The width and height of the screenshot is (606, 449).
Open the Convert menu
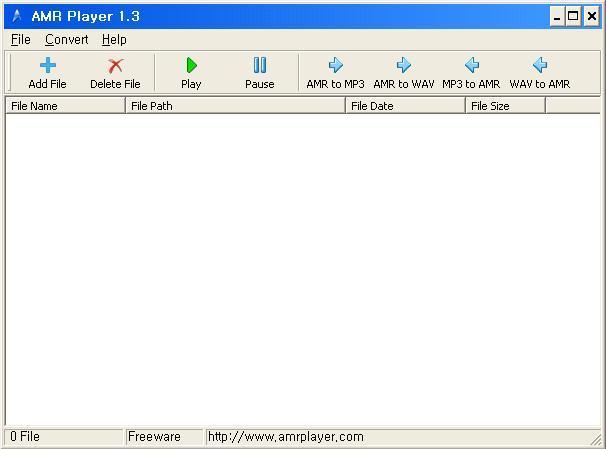tap(66, 39)
